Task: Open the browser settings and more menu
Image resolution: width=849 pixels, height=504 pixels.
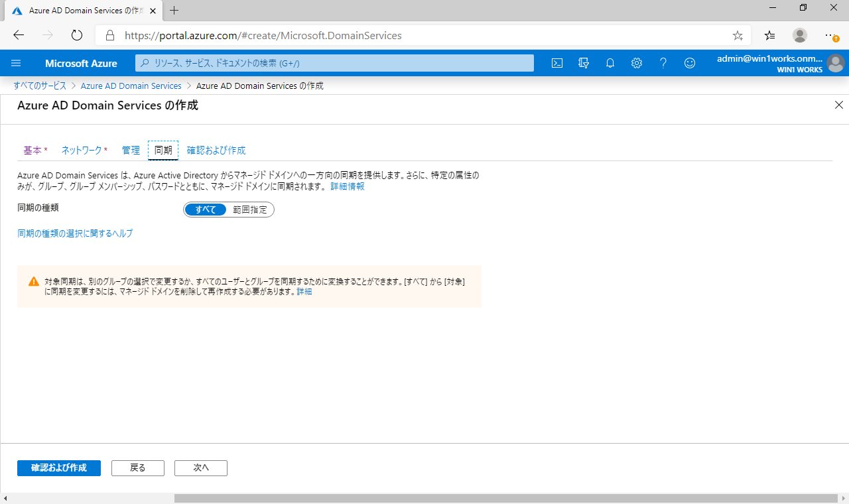Action: pyautogui.click(x=831, y=35)
